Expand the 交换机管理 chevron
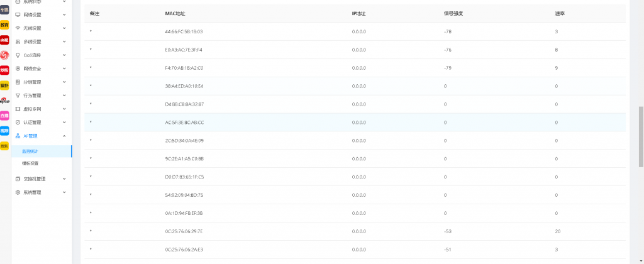This screenshot has height=264, width=644. [x=65, y=179]
